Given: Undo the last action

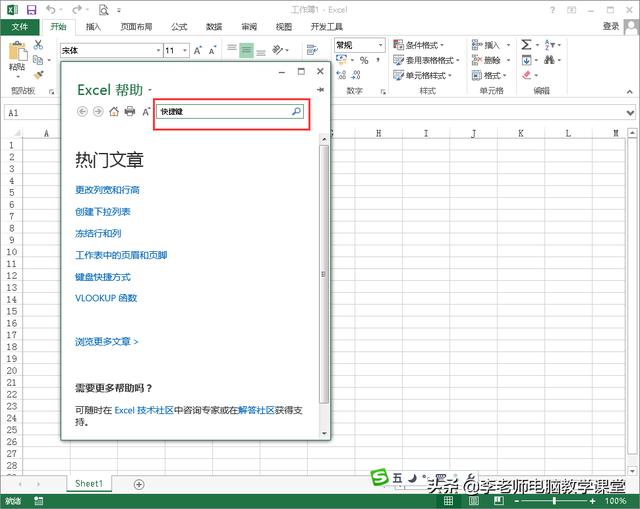Looking at the screenshot, I should click(51, 9).
